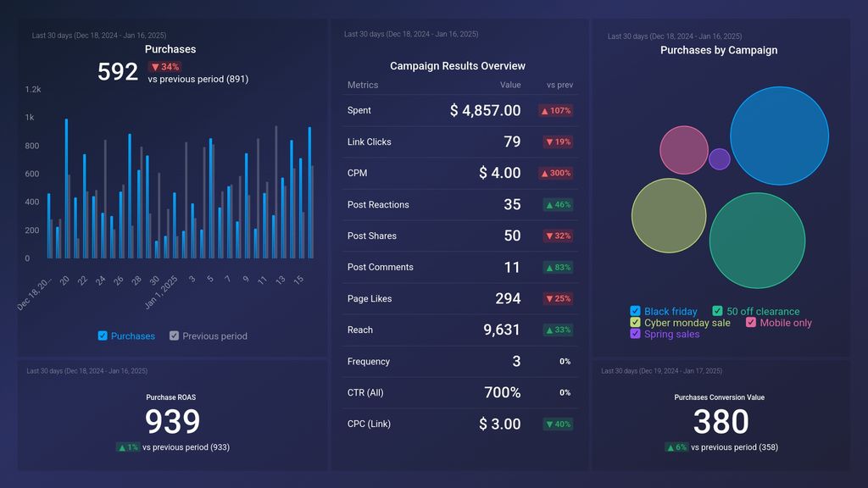Click the 33% badge for Reach

(x=558, y=330)
